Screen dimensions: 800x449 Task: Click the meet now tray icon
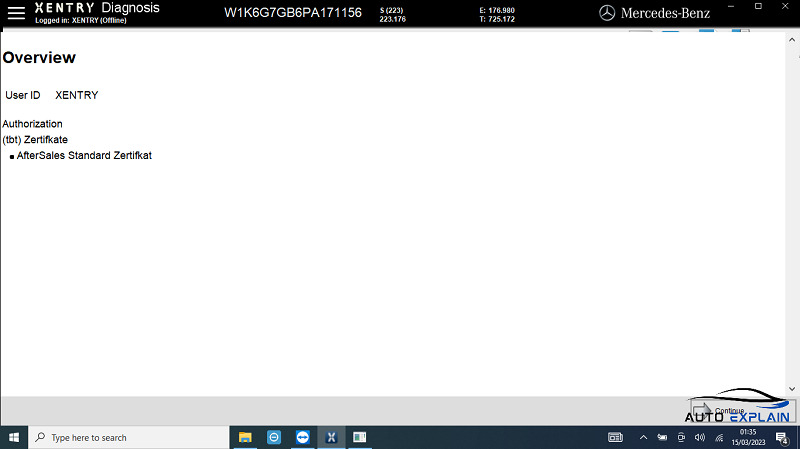pyautogui.click(x=681, y=437)
